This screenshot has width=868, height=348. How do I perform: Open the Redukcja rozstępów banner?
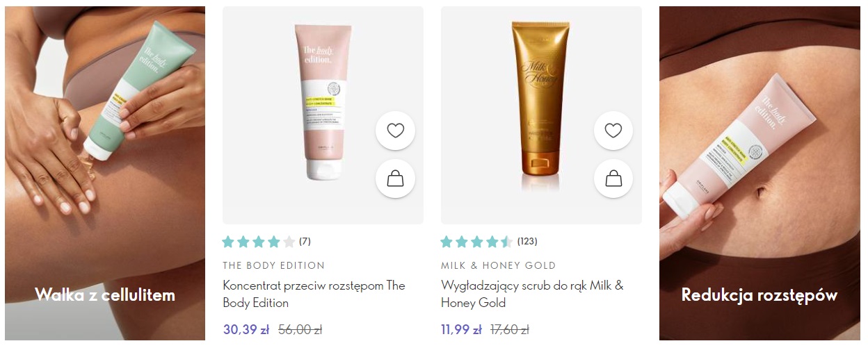759,174
